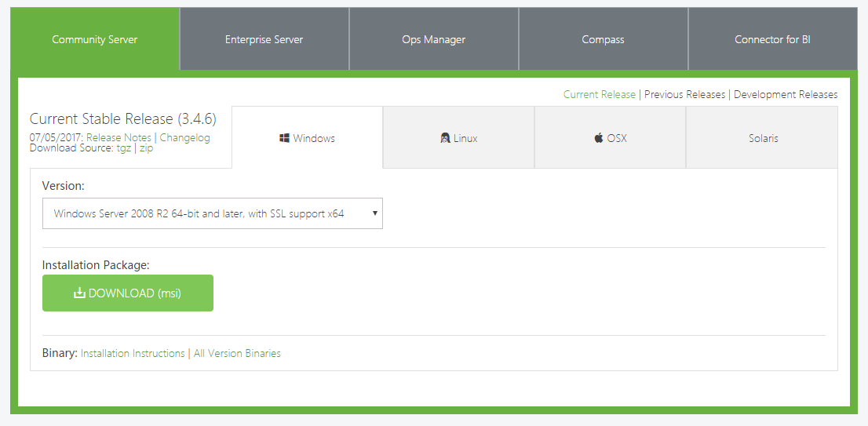The image size is (868, 426).
Task: Open the Ops Manager tab
Action: 433,39
